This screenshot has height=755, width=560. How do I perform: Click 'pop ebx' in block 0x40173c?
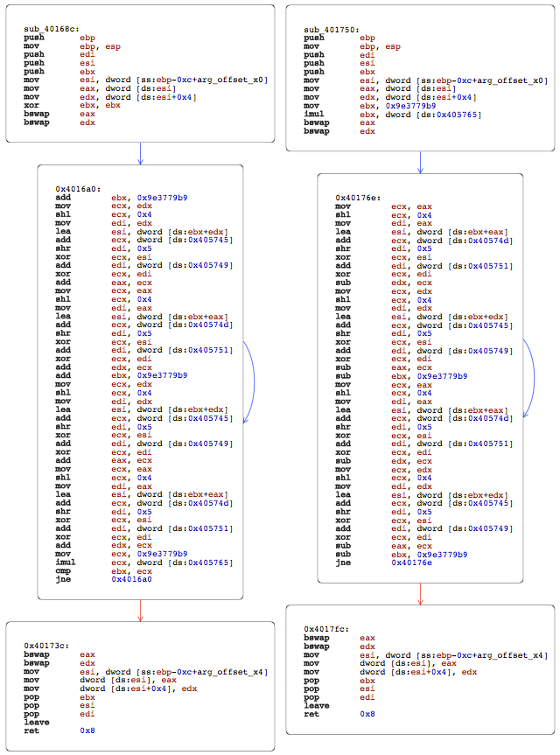click(59, 697)
